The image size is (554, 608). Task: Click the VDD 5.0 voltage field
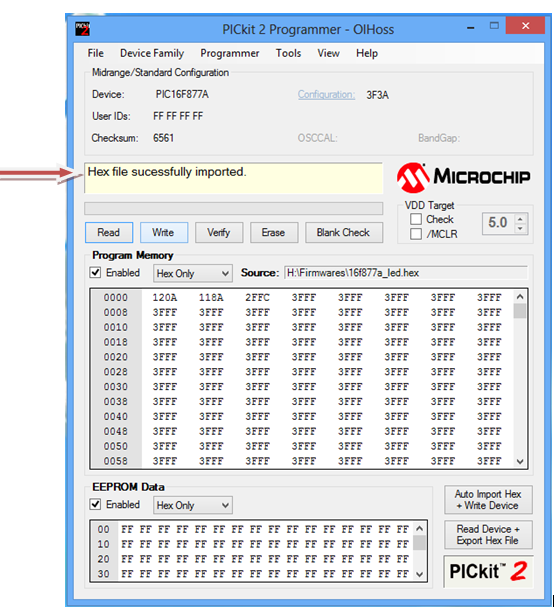tap(498, 223)
